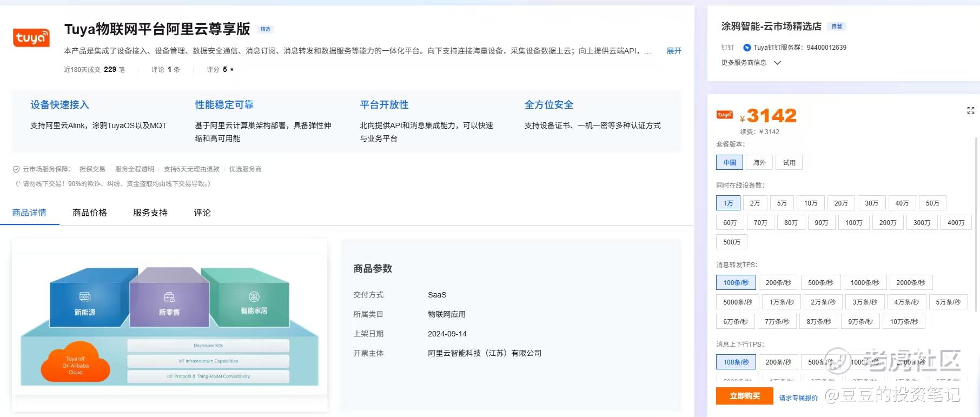Click the Tuya钉钉服务群 number 94400012639
980x417 pixels.
(x=826, y=48)
